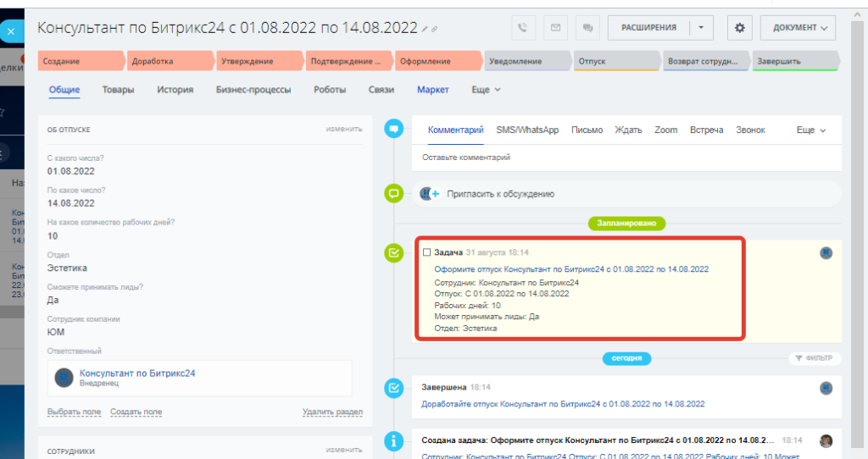Switch to the Общие tab
This screenshot has height=459, width=868.
click(x=64, y=90)
